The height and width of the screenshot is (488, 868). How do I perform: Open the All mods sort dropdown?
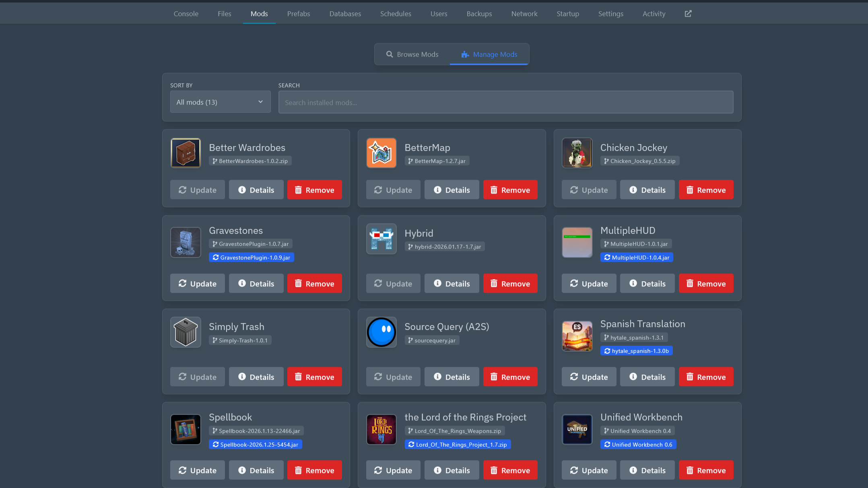tap(220, 102)
